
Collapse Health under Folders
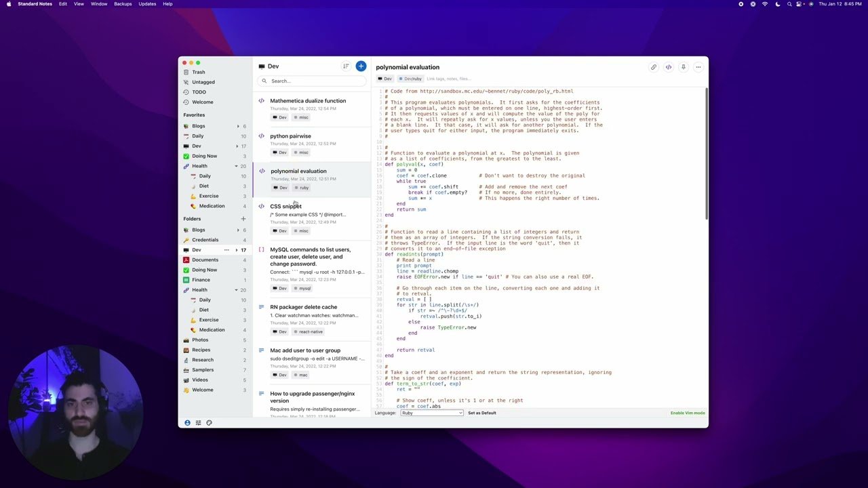(x=237, y=290)
